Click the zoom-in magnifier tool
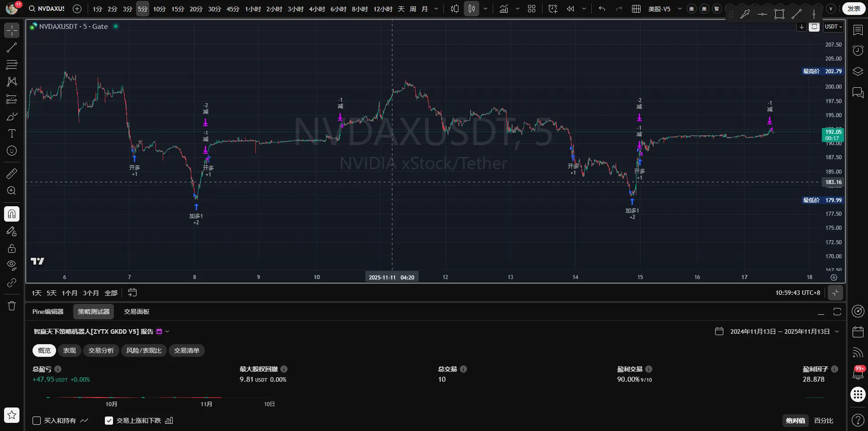The width and height of the screenshot is (868, 431). coord(12,190)
